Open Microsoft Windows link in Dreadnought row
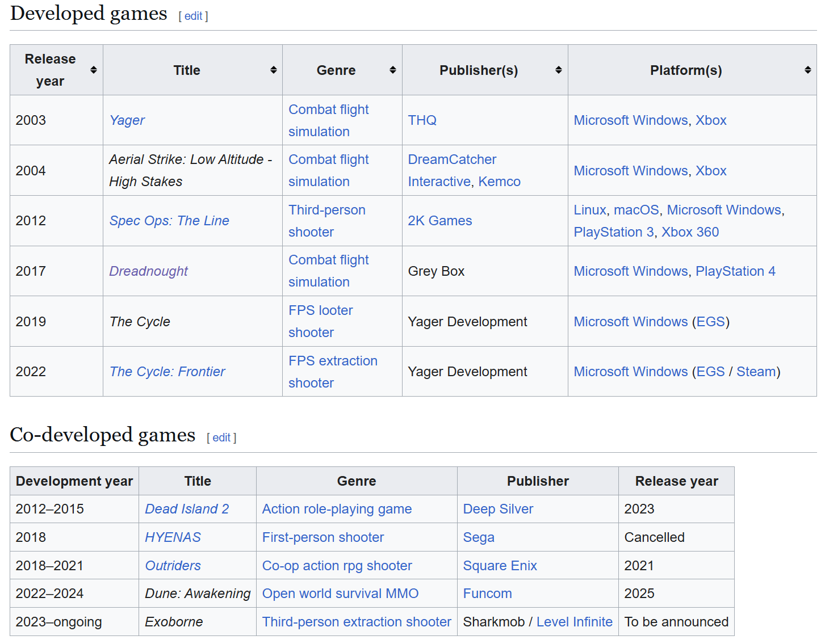The width and height of the screenshot is (825, 644). pos(631,271)
